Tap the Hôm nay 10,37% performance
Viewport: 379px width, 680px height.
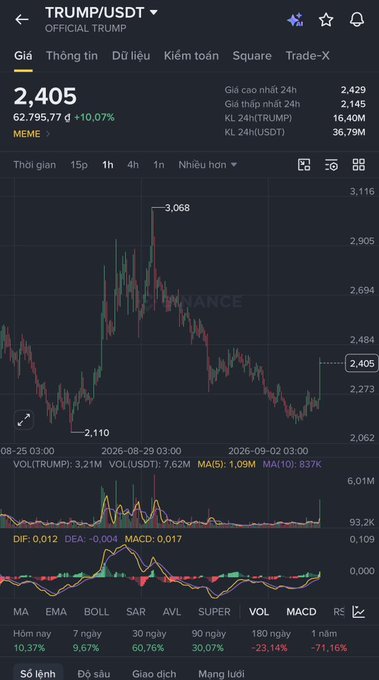[x=32, y=641]
